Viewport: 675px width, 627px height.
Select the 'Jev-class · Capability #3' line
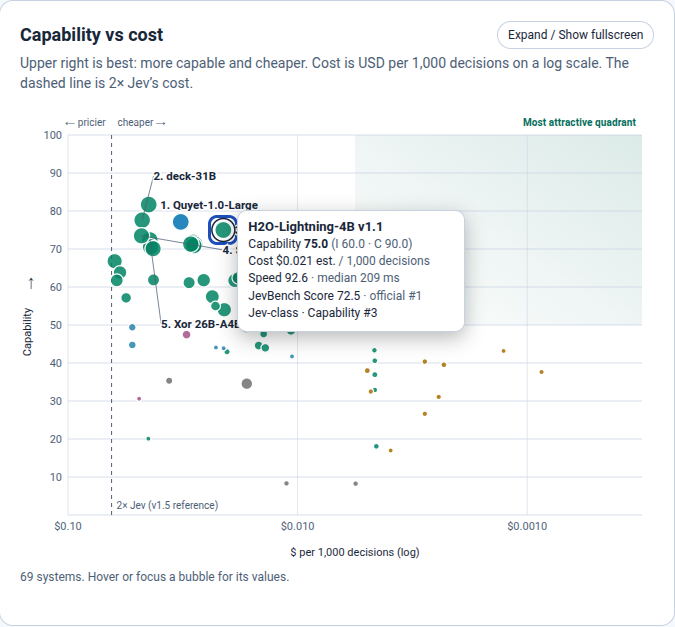[x=313, y=313]
